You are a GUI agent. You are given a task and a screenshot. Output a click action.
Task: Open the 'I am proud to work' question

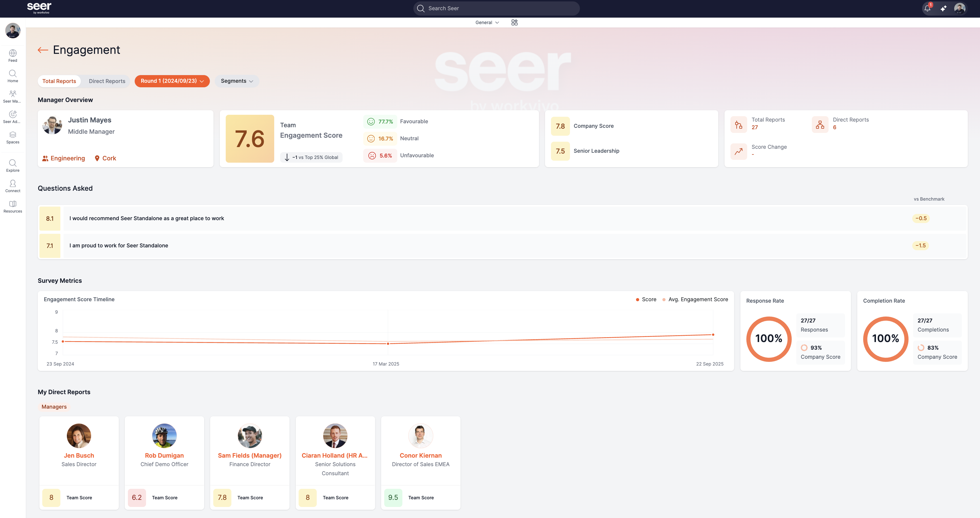click(502, 245)
